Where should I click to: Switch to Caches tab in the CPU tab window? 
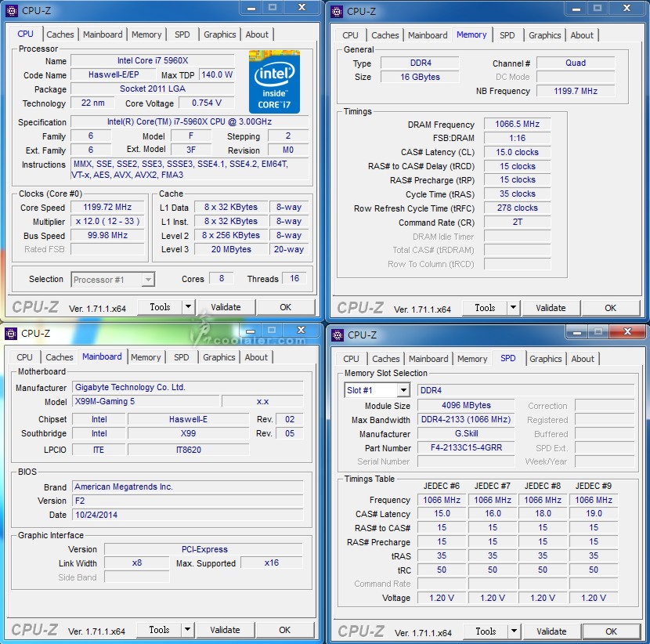point(60,34)
